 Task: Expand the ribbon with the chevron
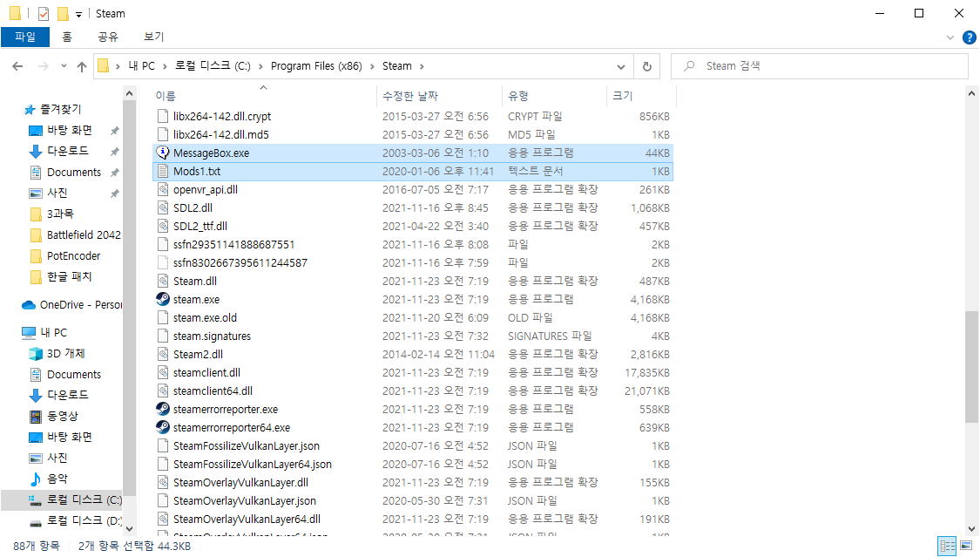pyautogui.click(x=950, y=37)
